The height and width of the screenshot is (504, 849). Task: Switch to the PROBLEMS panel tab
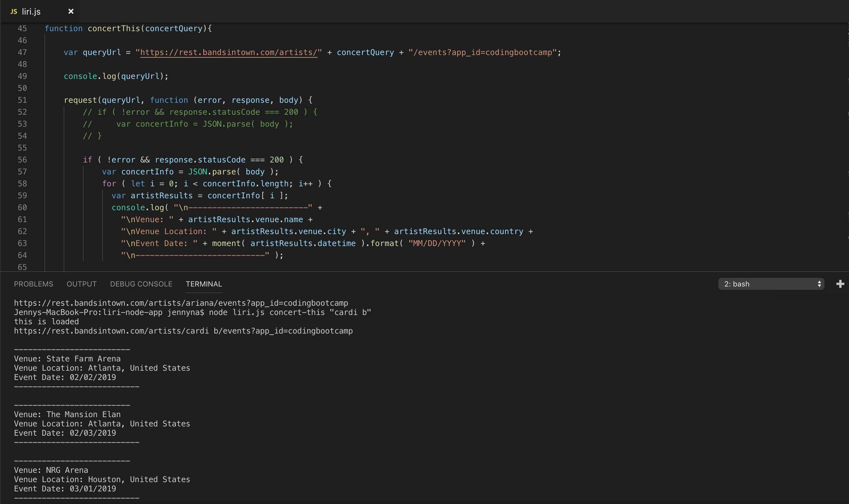pyautogui.click(x=33, y=284)
